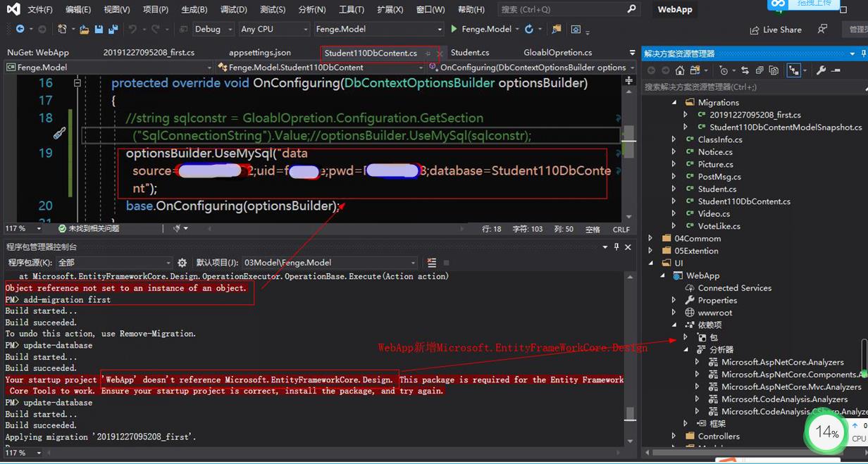Start debugging Fenge.Model with green Run icon
The image size is (868, 464).
pyautogui.click(x=453, y=29)
